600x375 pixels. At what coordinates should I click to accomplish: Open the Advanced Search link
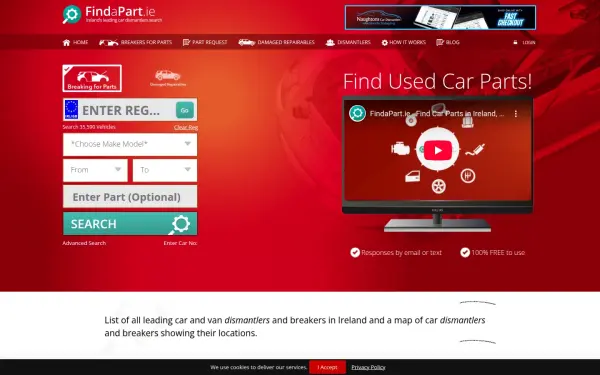tap(84, 243)
